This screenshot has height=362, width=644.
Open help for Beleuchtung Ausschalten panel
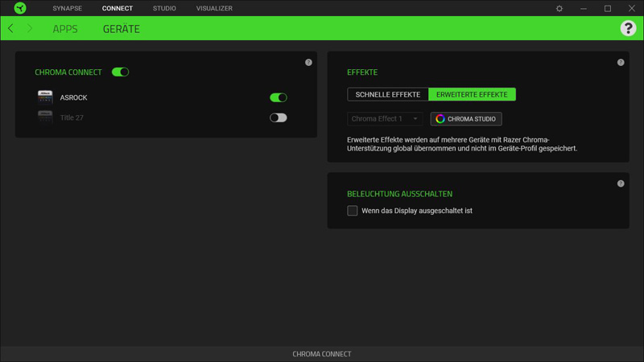(x=621, y=183)
